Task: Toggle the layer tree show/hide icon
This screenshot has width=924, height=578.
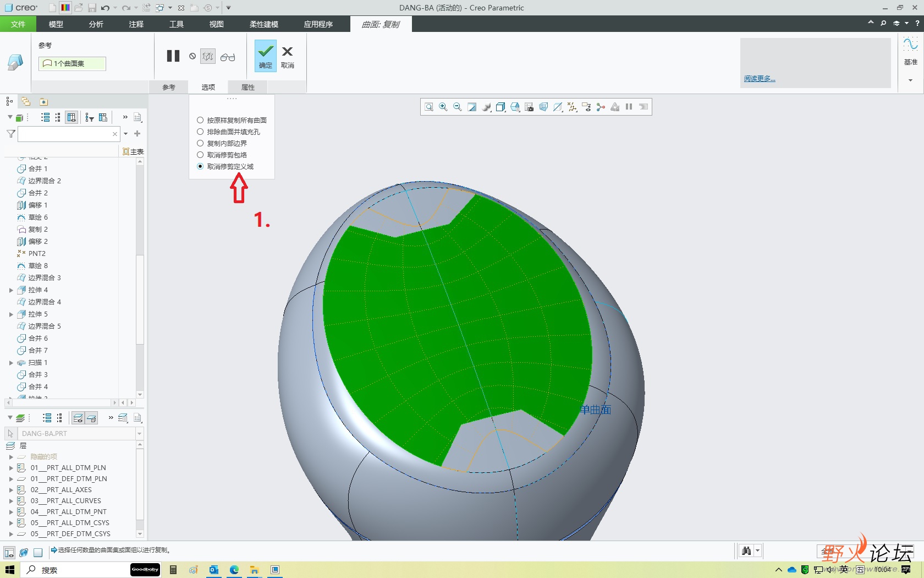Action: coord(78,418)
